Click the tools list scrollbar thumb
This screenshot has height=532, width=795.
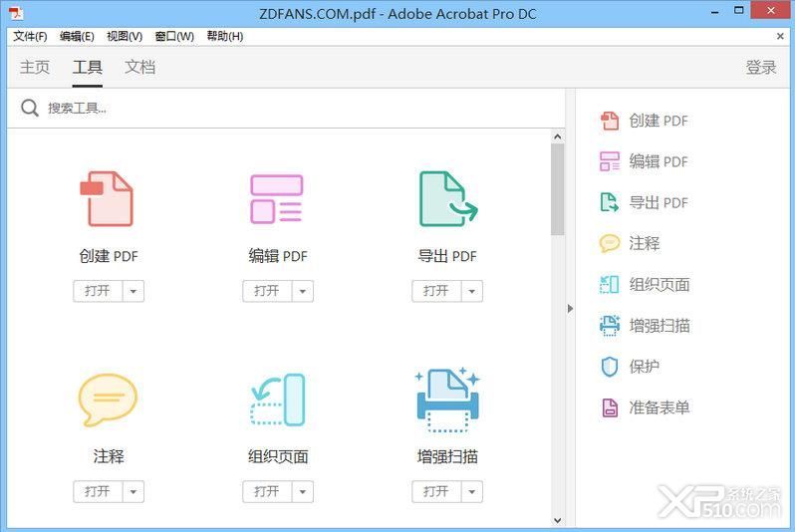tap(557, 189)
